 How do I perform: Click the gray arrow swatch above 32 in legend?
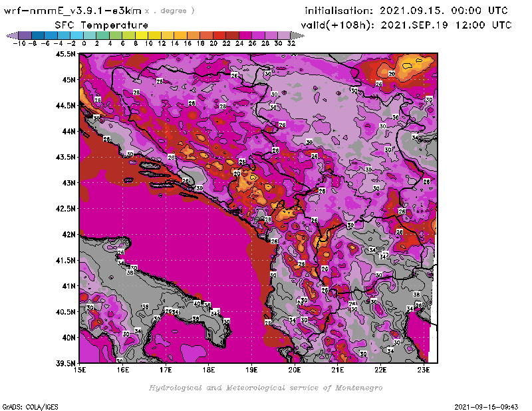click(297, 35)
